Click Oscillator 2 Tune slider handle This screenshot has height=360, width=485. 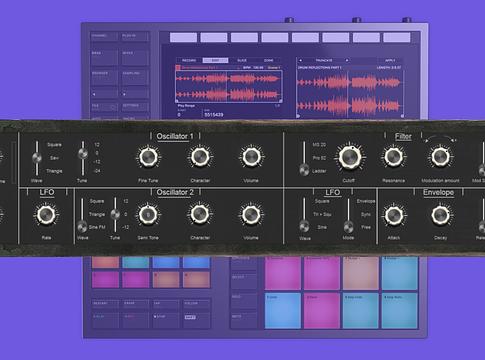(x=115, y=214)
